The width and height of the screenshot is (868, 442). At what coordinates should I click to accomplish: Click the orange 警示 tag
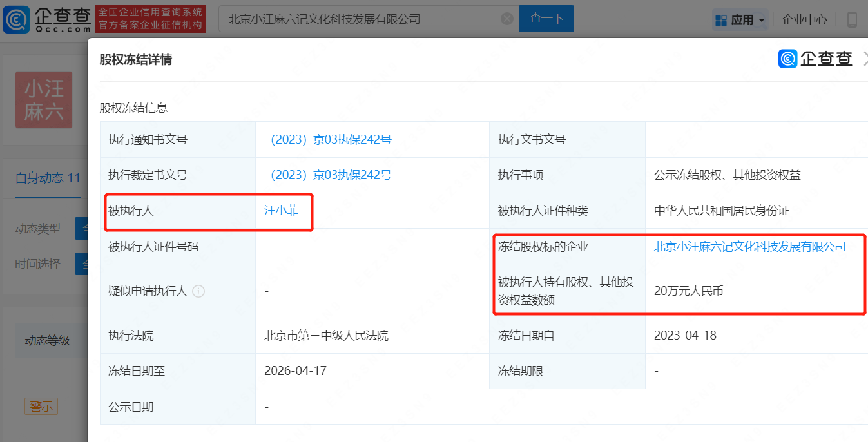[41, 407]
